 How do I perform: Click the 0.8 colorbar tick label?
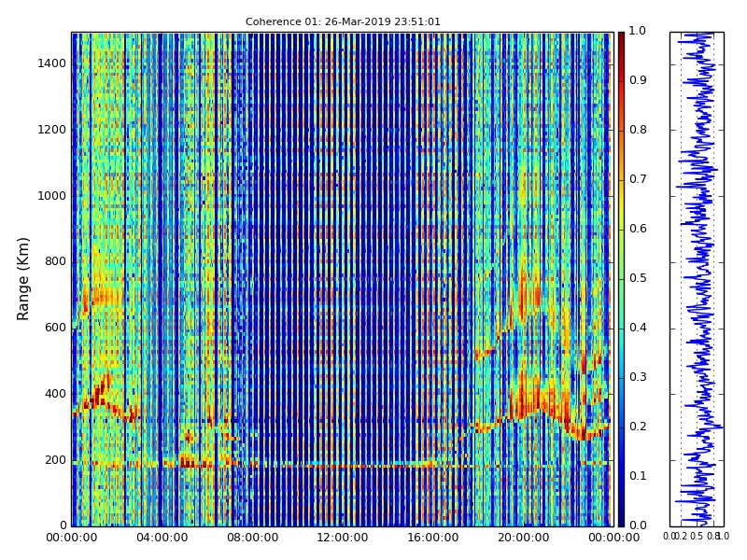(638, 130)
